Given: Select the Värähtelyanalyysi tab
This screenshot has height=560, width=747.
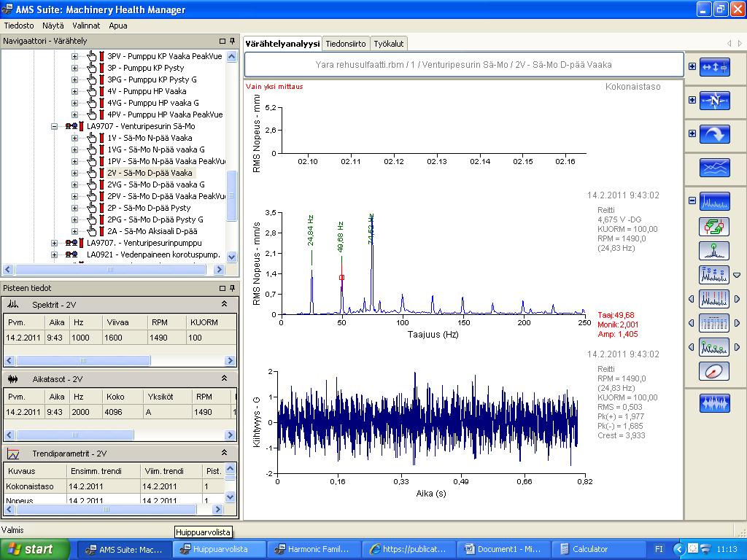Looking at the screenshot, I should (282, 44).
